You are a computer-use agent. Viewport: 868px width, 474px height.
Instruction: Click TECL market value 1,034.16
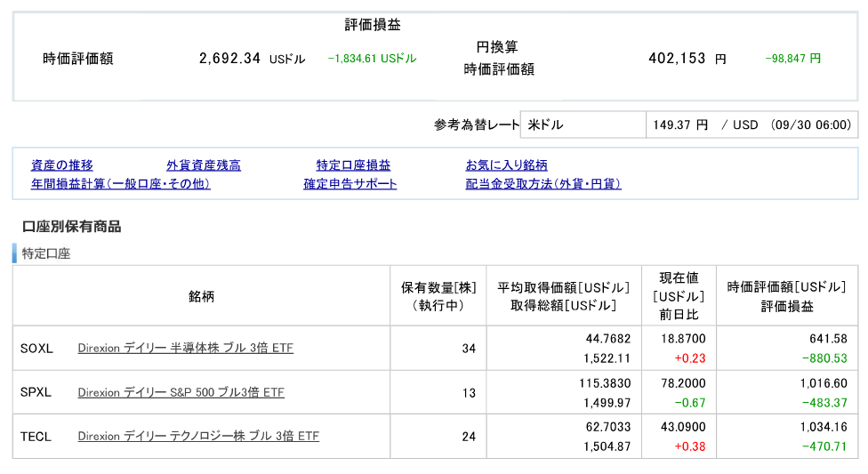[824, 426]
